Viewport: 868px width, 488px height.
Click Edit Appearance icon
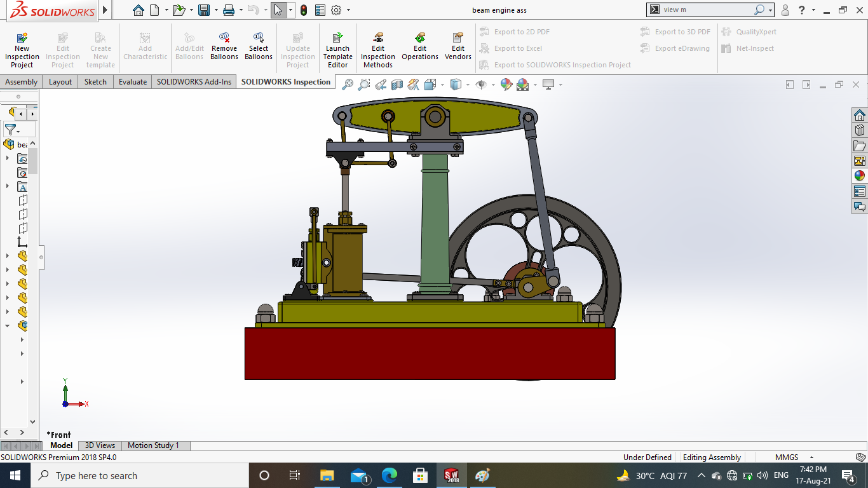506,85
